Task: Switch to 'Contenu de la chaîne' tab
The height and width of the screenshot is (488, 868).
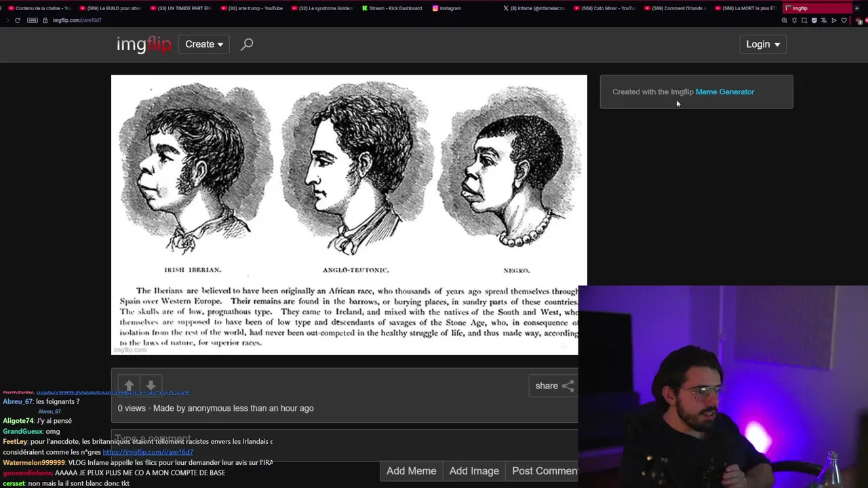Action: (39, 8)
